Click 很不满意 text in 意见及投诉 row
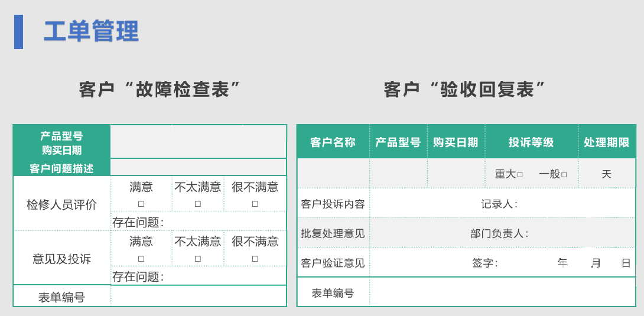644x316 pixels. [255, 242]
